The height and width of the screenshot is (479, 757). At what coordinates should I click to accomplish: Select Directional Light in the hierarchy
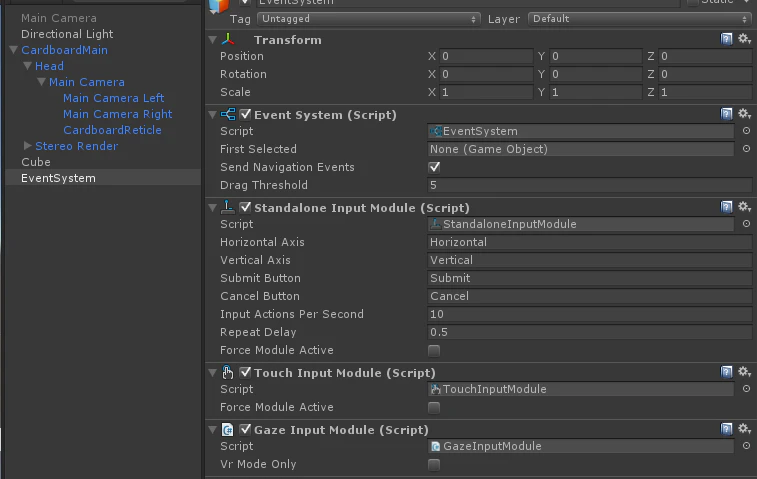(x=67, y=34)
